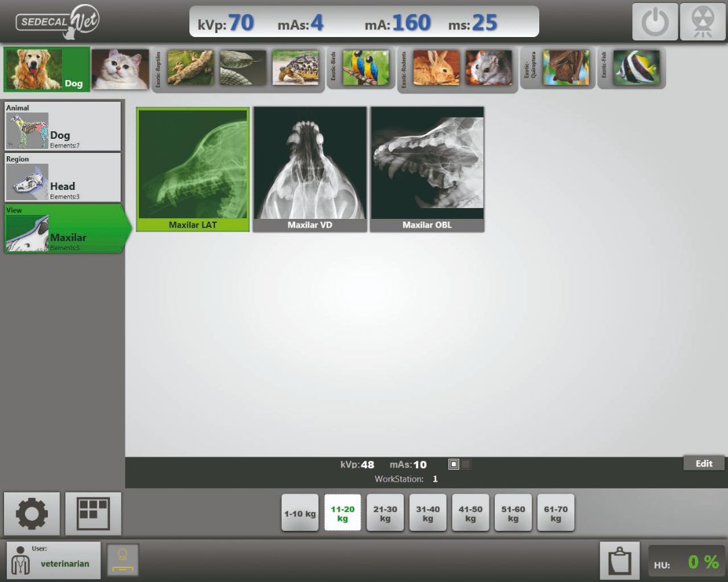Choose the parrots exotic birds category

click(365, 68)
